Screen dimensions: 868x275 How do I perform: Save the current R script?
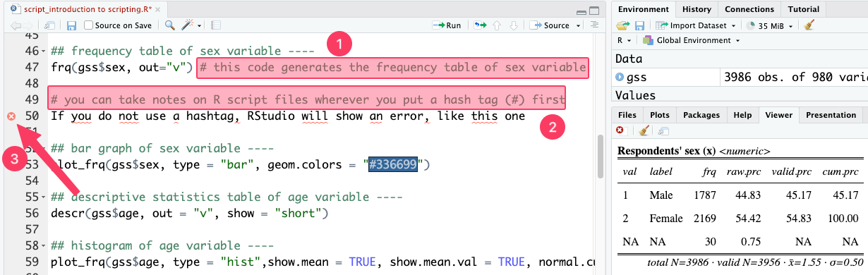pos(71,25)
